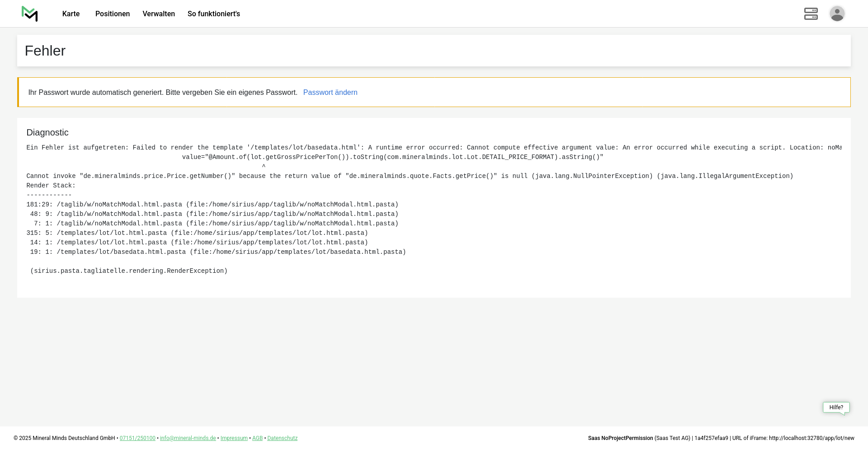Click the iFrame URL in the footer

point(811,438)
